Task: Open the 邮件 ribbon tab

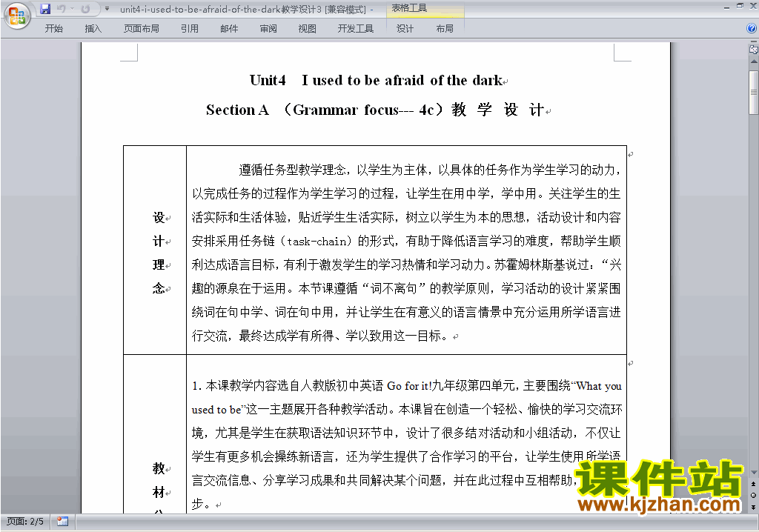Action: (x=229, y=29)
